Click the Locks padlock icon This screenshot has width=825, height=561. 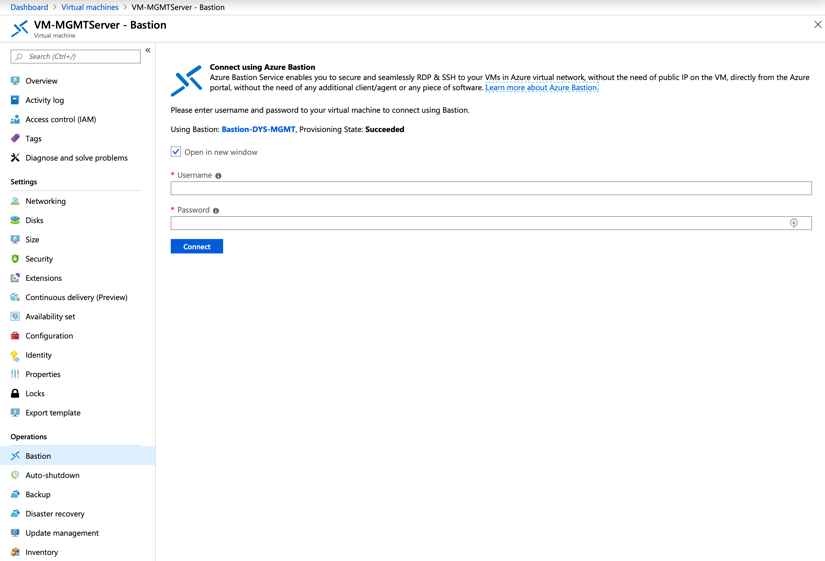[x=15, y=394]
